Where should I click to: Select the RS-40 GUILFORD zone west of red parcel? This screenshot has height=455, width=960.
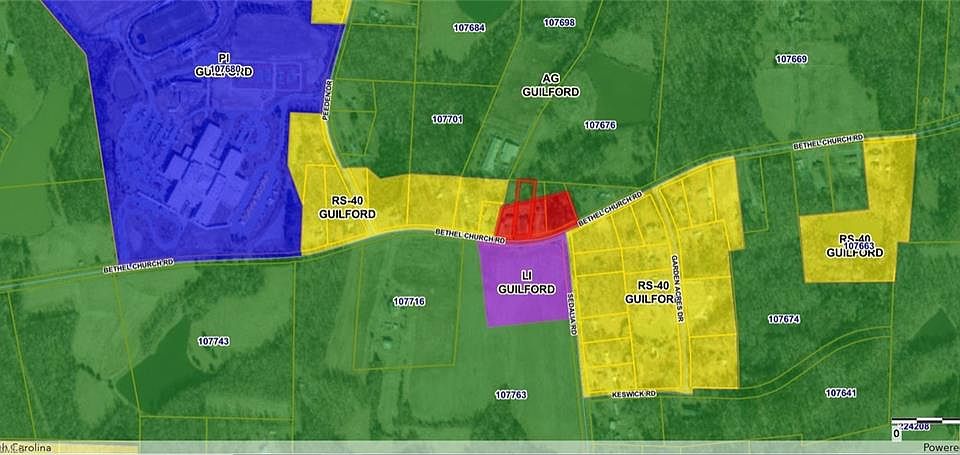347,207
